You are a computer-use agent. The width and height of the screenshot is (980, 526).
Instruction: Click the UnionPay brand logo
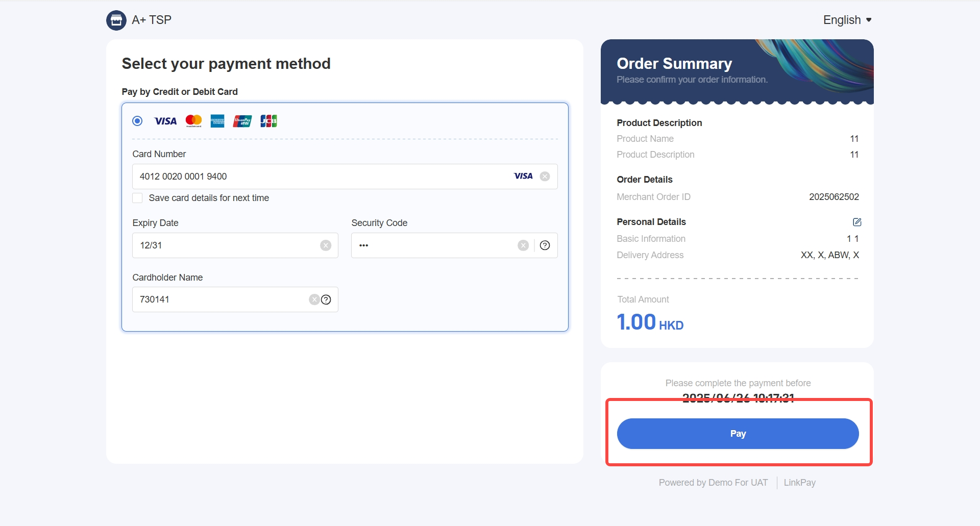(x=242, y=121)
